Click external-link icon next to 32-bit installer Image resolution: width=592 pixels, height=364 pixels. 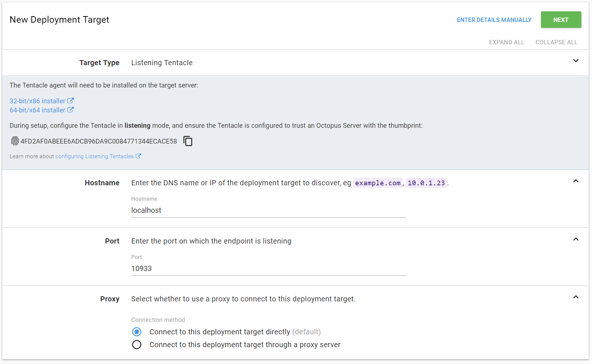point(70,101)
